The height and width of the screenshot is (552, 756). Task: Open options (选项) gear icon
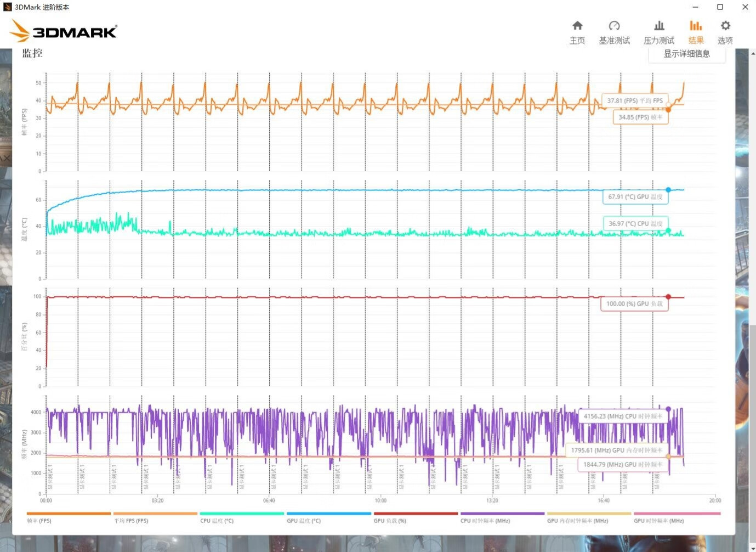[x=725, y=26]
